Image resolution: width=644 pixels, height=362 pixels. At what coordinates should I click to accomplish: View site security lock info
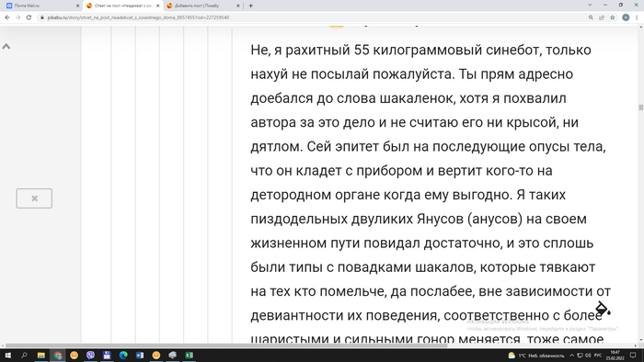tap(42, 17)
